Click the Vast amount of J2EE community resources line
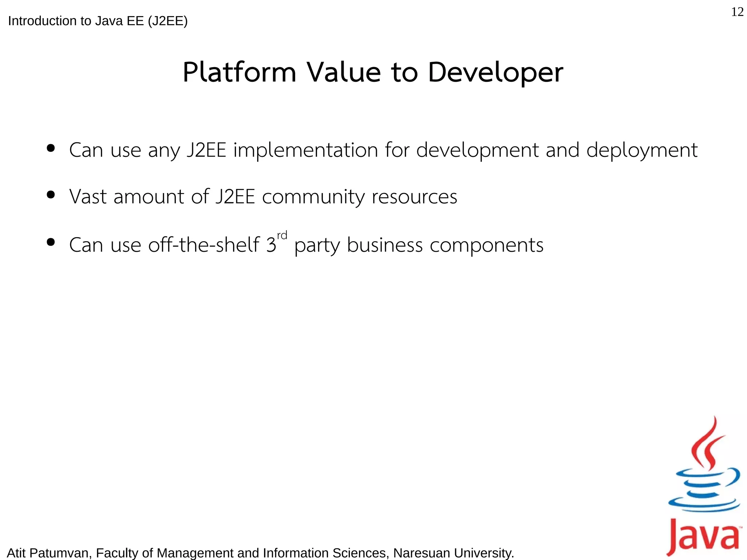 263,197
